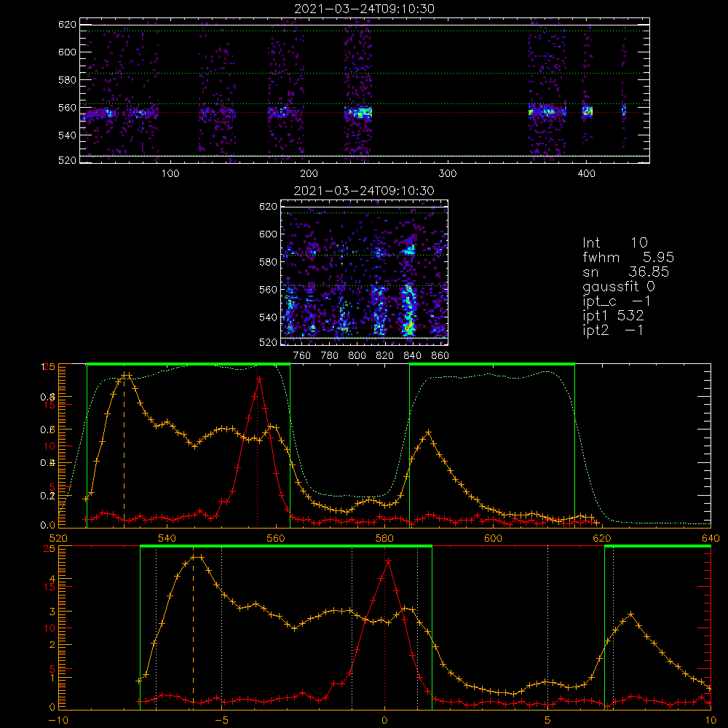Click the orange curve peak near 7.5 in bottom plot

point(630,614)
